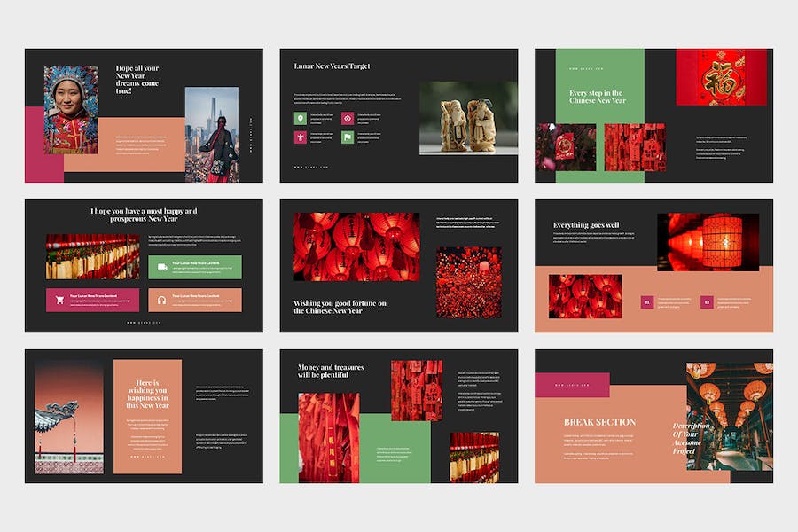Click the pink 01 number badge
This screenshot has width=798, height=532.
tap(648, 302)
